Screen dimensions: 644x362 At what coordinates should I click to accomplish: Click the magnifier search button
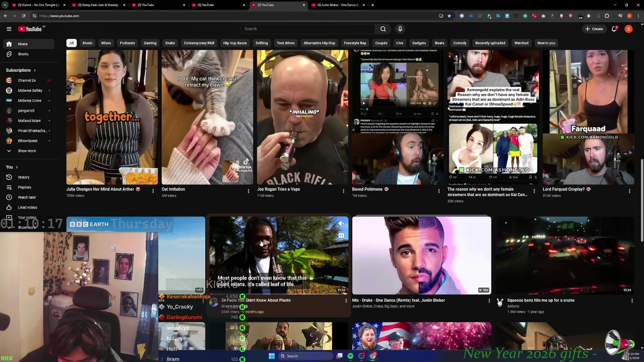[383, 29]
